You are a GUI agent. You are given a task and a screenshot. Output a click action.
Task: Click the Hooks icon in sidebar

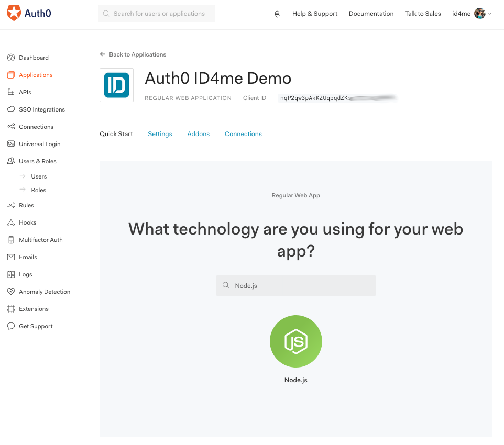(11, 222)
